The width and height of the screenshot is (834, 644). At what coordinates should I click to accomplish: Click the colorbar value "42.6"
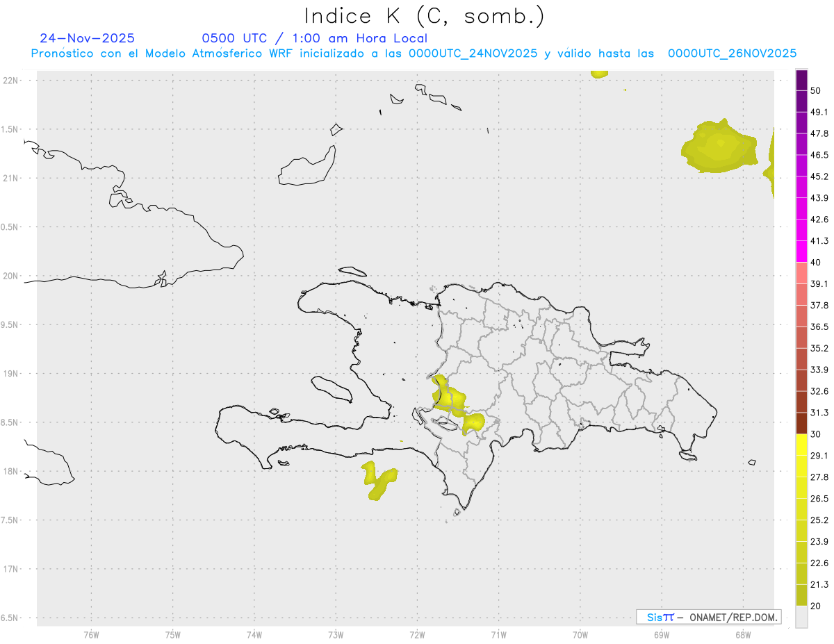[819, 220]
